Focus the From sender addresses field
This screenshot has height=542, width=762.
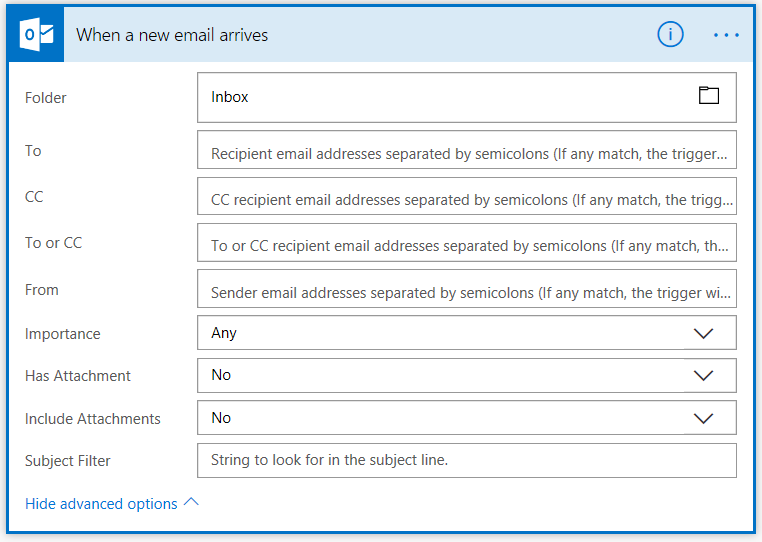click(466, 293)
